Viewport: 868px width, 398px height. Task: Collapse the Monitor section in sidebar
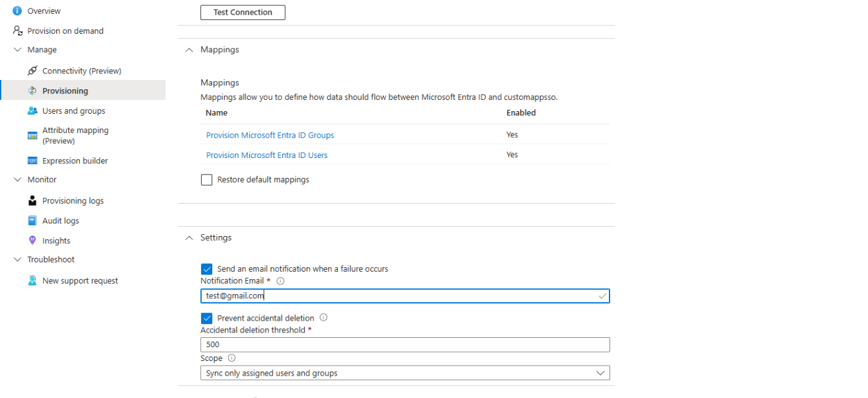[18, 180]
